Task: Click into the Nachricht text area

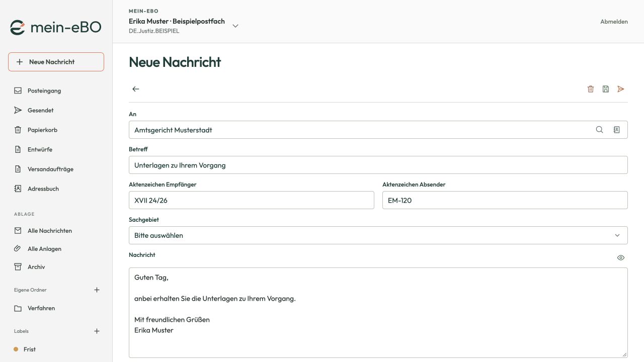Action: 378,313
